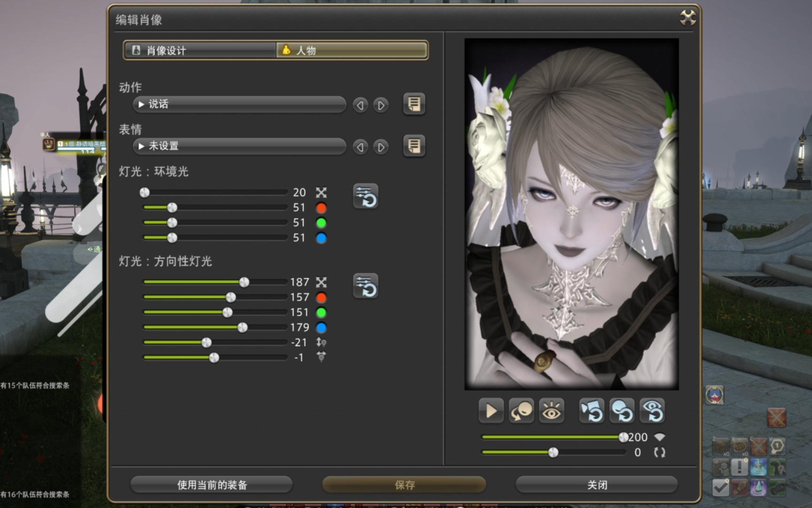This screenshot has height=508, width=812.
Task: Click directional brightness icon next to 187
Action: tap(321, 282)
